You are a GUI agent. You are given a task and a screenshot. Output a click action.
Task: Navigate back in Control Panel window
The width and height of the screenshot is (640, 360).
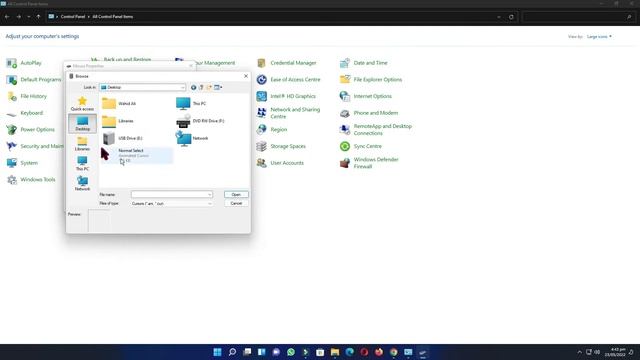(x=7, y=17)
